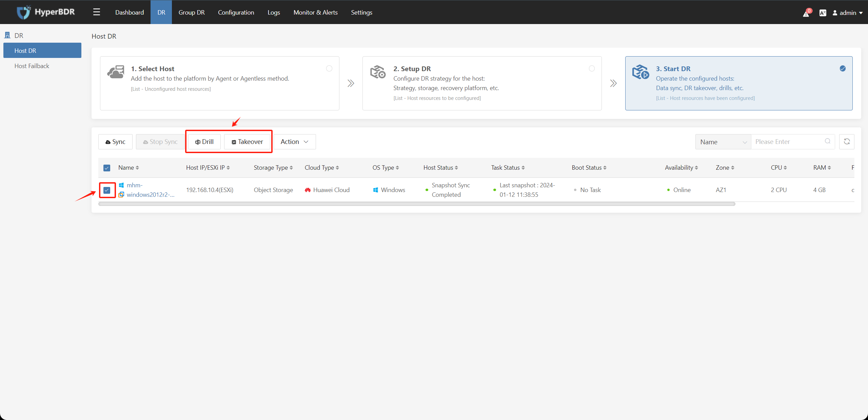Open the Action dropdown

(295, 142)
